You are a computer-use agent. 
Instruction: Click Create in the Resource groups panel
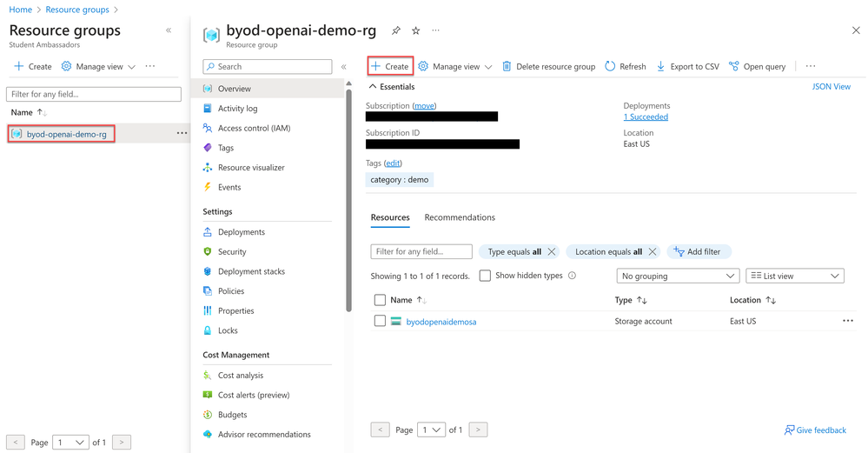(x=33, y=66)
